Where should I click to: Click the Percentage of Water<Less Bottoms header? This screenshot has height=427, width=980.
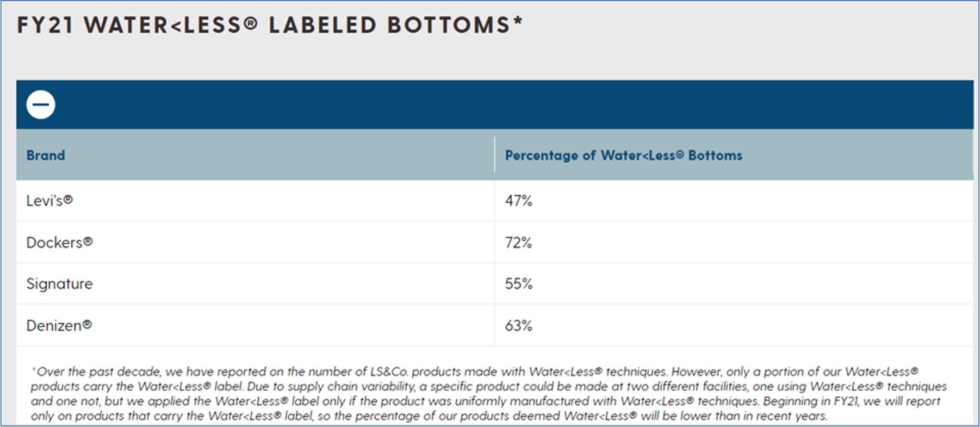tap(623, 155)
